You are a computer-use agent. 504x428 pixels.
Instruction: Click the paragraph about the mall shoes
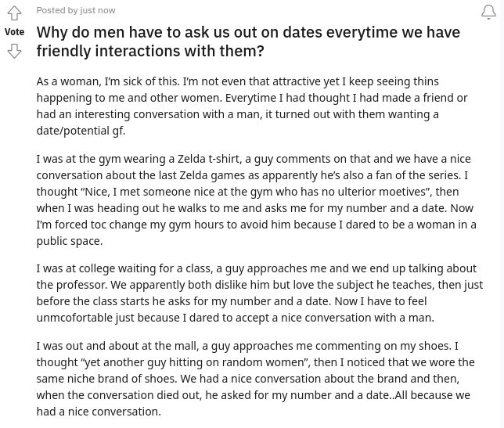tap(255, 378)
